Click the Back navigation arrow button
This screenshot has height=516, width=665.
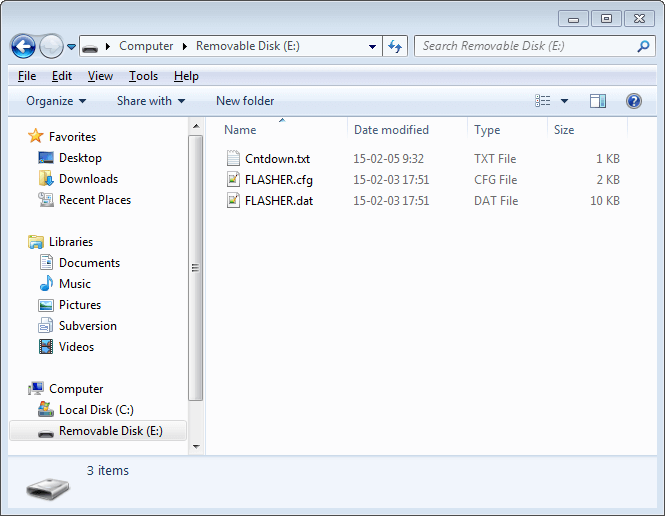pyautogui.click(x=23, y=46)
